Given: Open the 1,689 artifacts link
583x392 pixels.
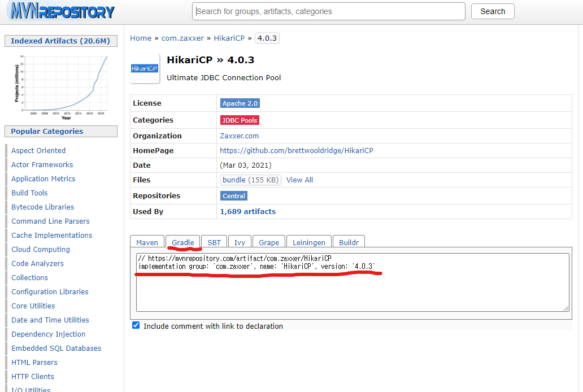Looking at the screenshot, I should (247, 211).
